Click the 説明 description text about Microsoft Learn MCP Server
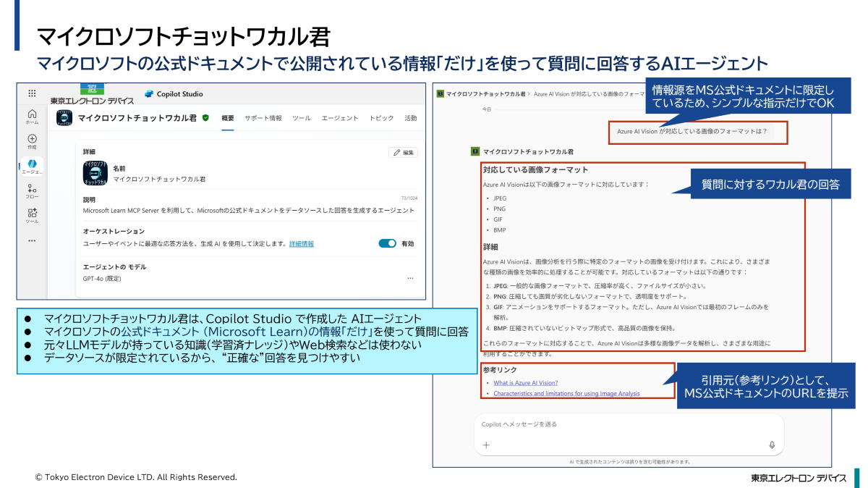The width and height of the screenshot is (868, 488). (x=249, y=211)
